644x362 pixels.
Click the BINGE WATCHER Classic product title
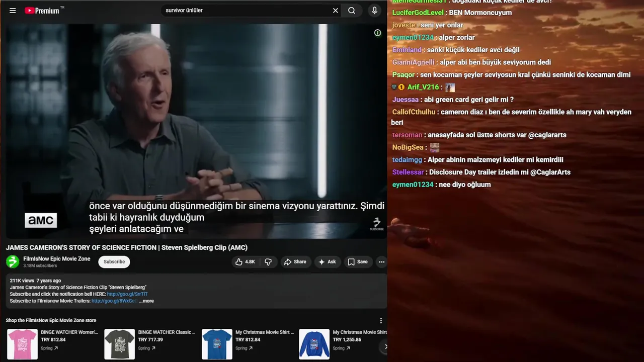tap(167, 332)
